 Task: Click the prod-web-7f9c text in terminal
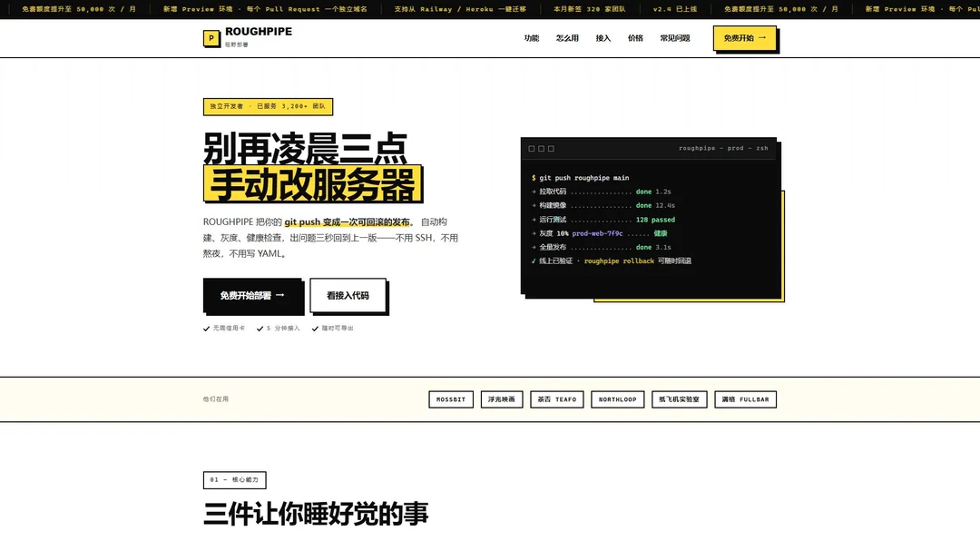click(x=597, y=233)
